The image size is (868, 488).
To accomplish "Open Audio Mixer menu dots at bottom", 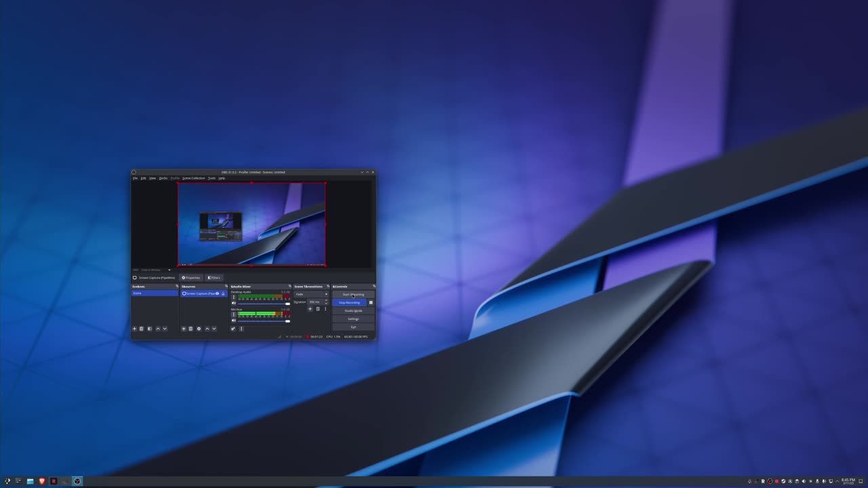I will 241,329.
